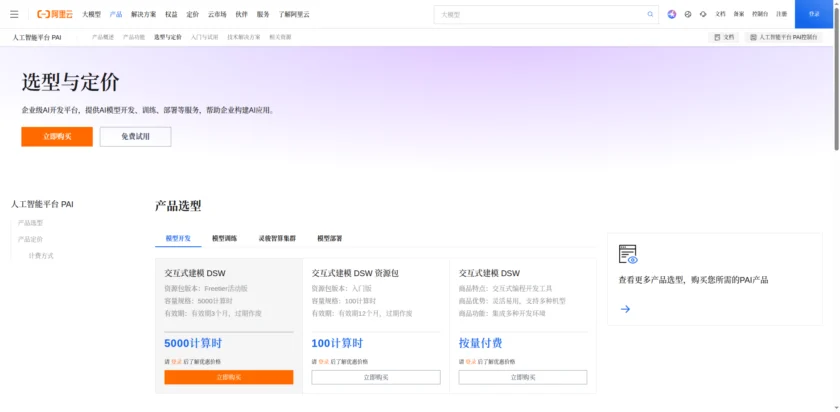Click the document-with-eye icon in the right card
This screenshot has width=840, height=412.
tap(628, 254)
